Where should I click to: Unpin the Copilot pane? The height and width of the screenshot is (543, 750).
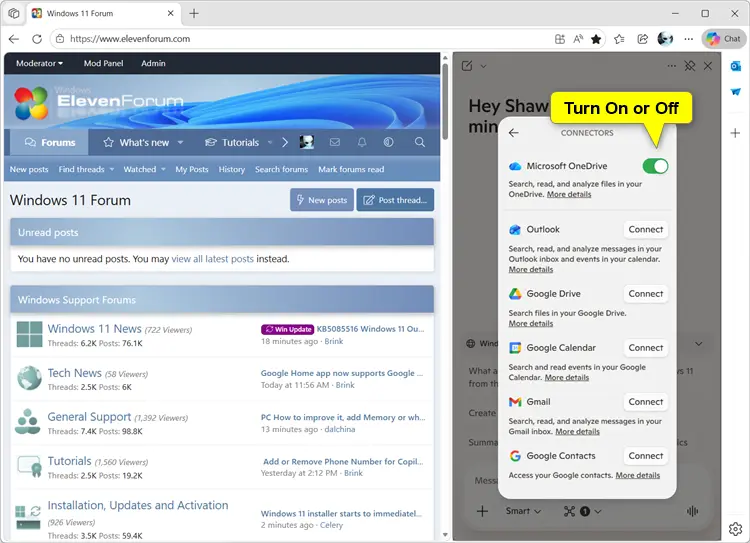coord(690,66)
